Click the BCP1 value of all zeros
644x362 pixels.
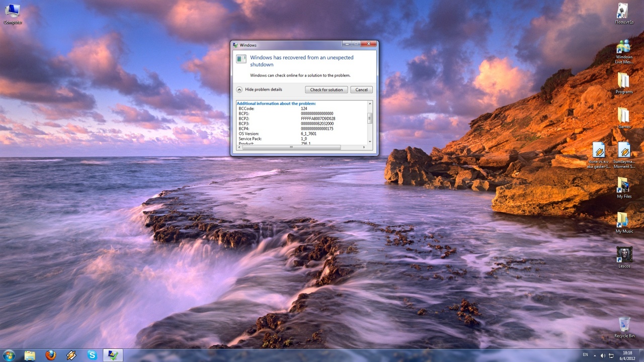(x=317, y=114)
